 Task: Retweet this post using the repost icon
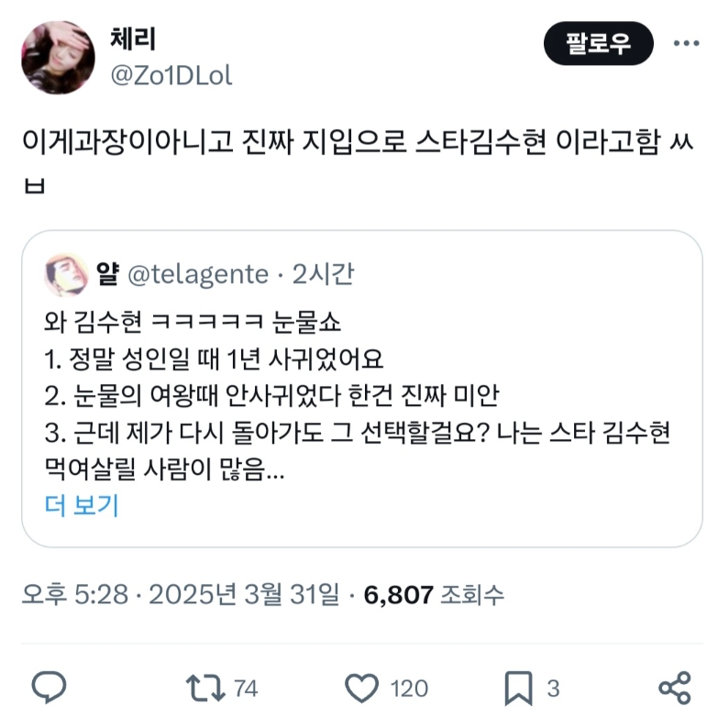205,688
